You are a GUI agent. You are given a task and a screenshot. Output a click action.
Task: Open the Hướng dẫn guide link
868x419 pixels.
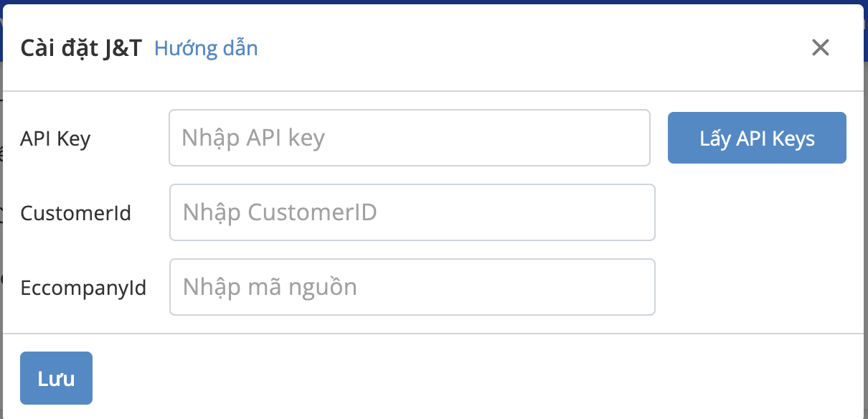coord(206,49)
